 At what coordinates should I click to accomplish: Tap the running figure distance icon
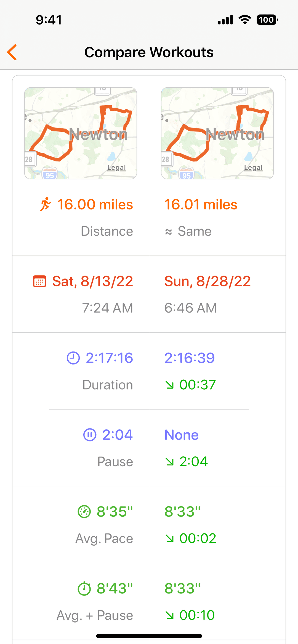coord(46,204)
